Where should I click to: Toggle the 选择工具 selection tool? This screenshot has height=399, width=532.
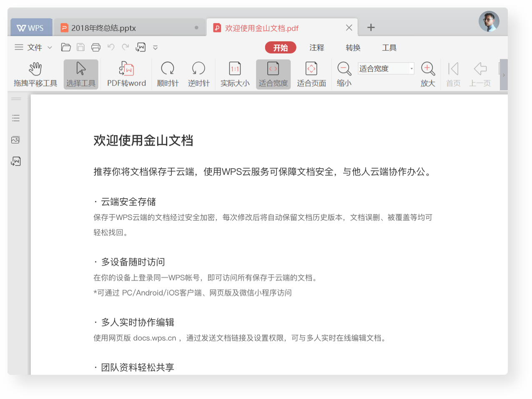pyautogui.click(x=81, y=74)
